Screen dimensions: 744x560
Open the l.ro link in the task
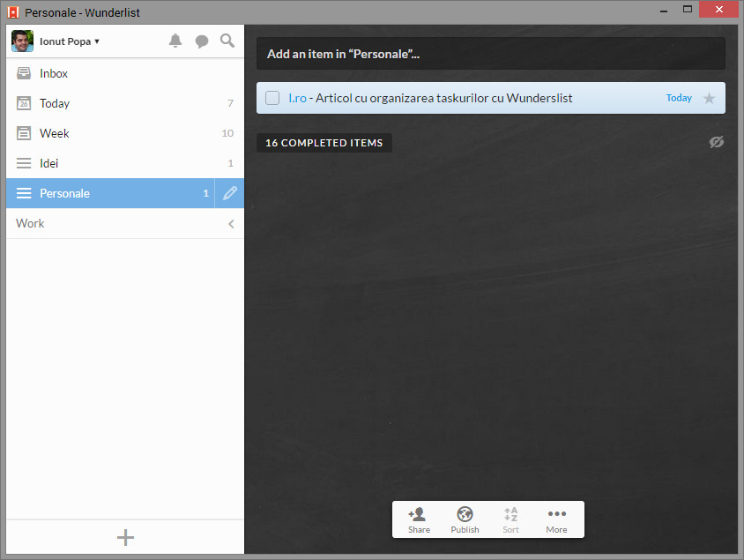[297, 98]
